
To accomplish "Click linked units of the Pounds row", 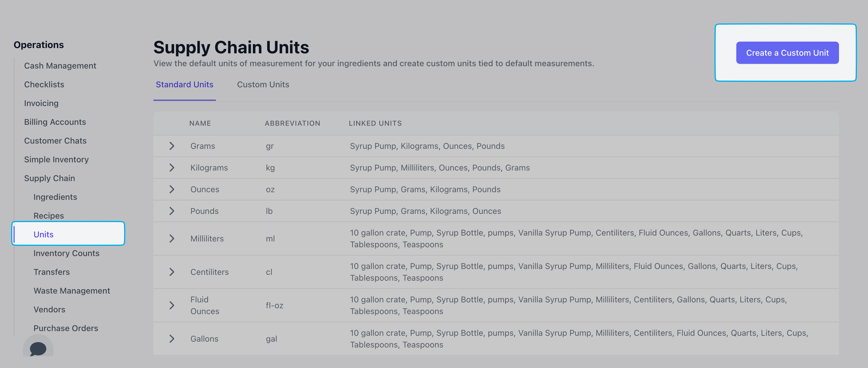I will [x=425, y=211].
